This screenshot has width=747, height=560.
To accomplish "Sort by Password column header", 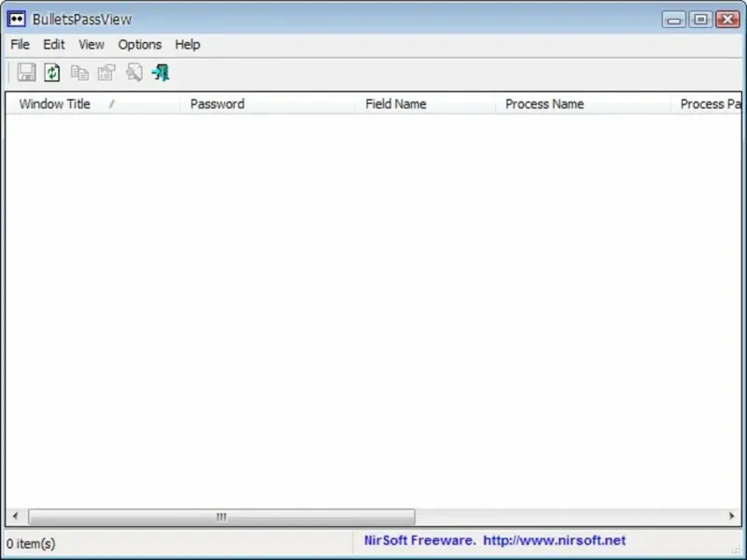I will [268, 104].
